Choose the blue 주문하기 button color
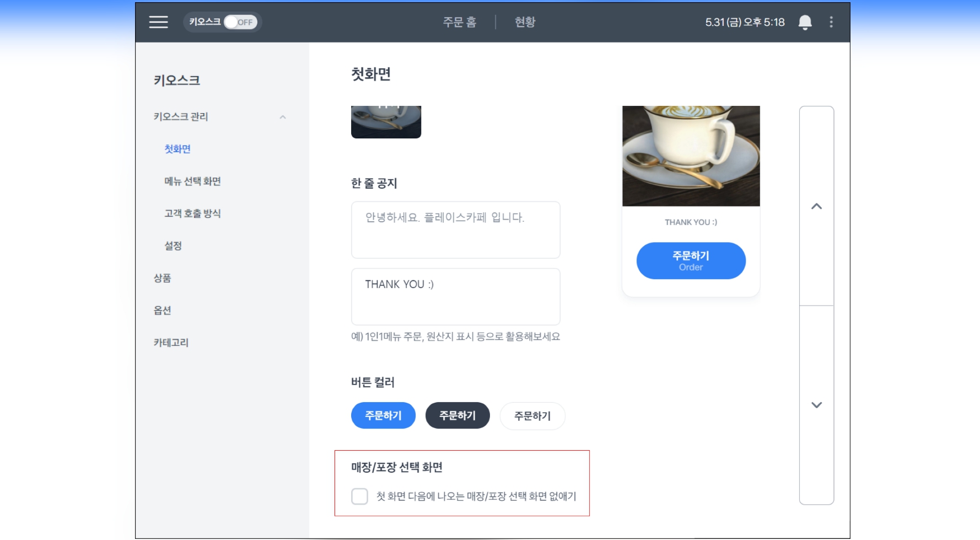The width and height of the screenshot is (980, 540). click(x=383, y=415)
